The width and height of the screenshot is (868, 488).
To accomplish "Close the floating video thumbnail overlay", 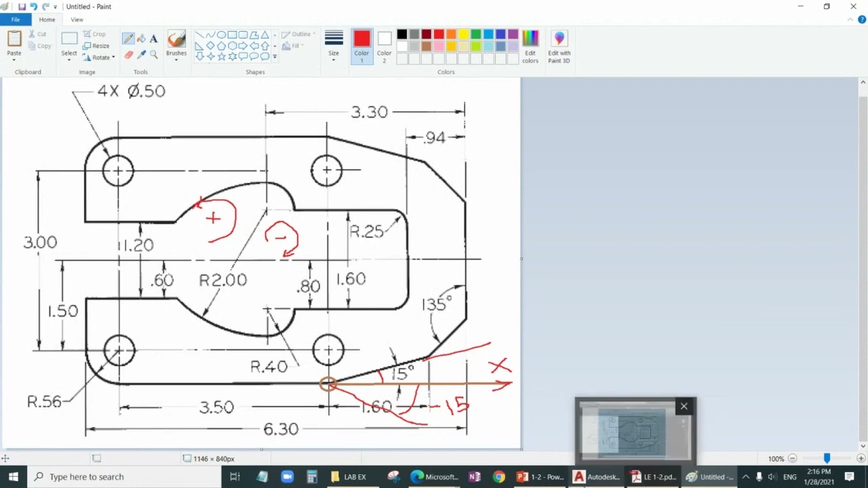I will pos(684,406).
